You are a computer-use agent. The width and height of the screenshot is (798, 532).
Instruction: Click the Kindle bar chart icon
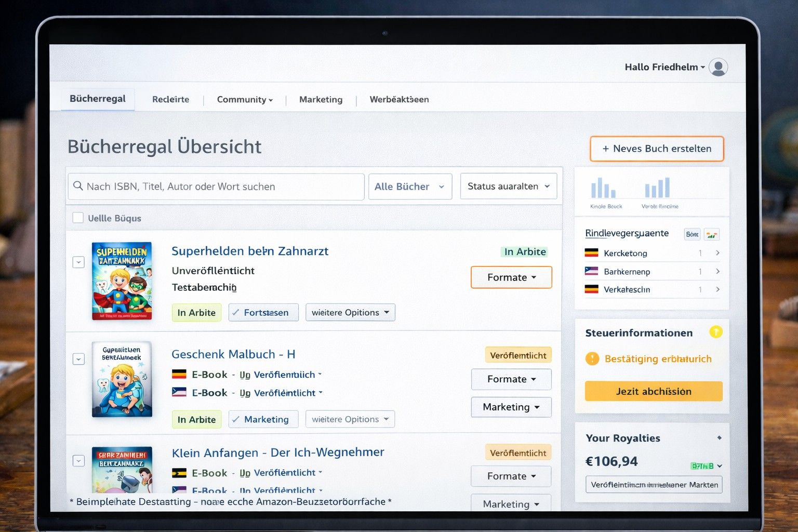coord(603,188)
